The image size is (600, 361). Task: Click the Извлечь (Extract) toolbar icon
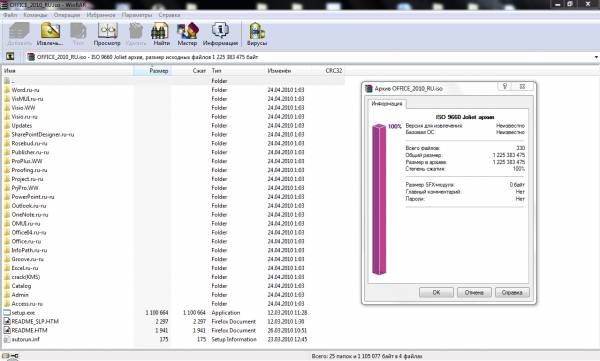click(x=50, y=34)
